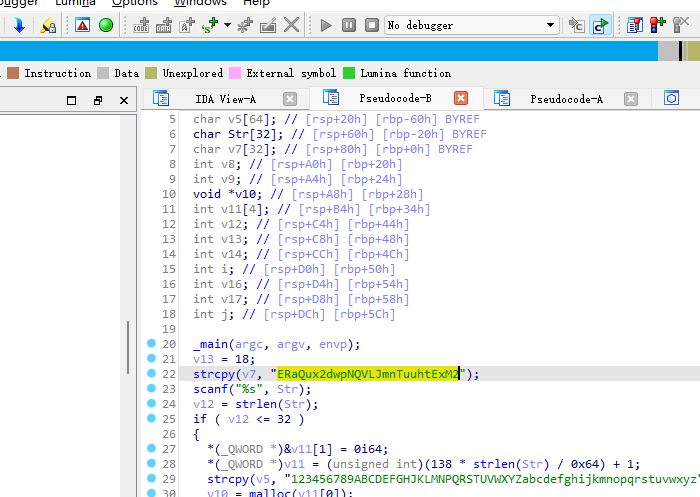Click 'char Str[32]' declaration on line 6
Screen dimensions: 700x497
tap(238, 134)
